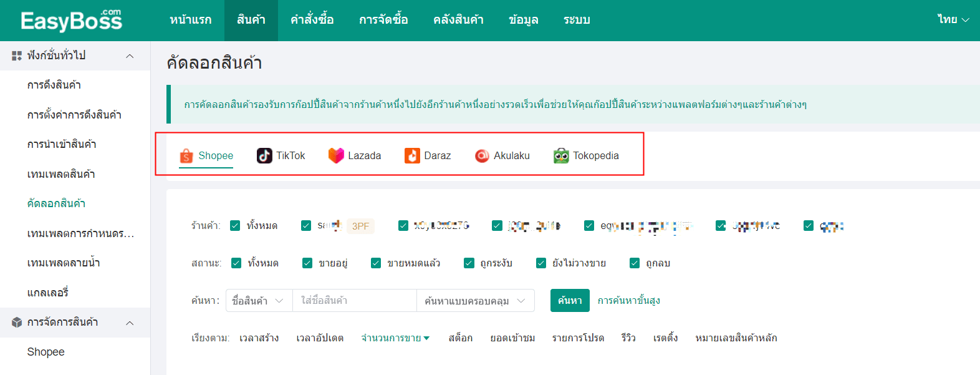
Task: Open the สินค้า top menu
Action: [251, 20]
